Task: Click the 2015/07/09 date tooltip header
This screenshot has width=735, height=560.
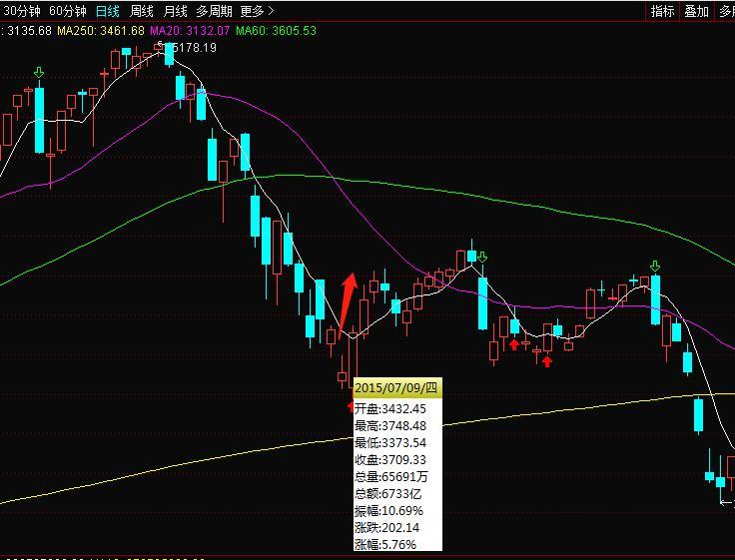Action: [396, 387]
